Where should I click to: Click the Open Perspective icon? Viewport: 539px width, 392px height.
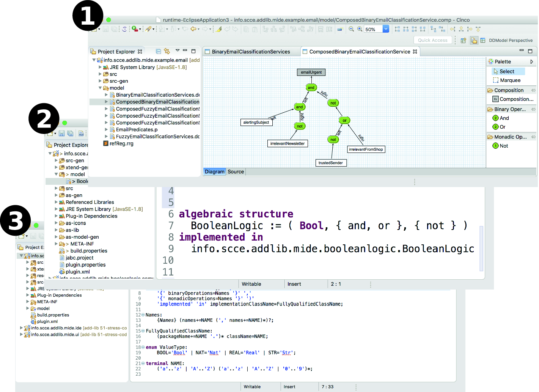[x=463, y=40]
